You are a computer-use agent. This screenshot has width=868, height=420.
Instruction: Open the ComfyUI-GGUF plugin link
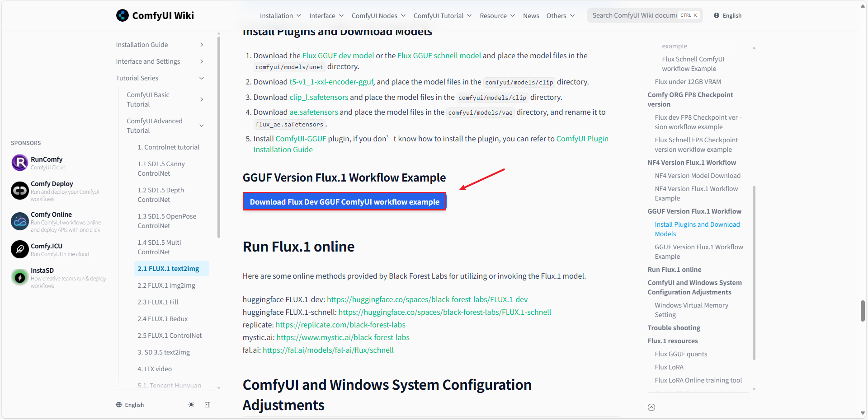(x=301, y=139)
